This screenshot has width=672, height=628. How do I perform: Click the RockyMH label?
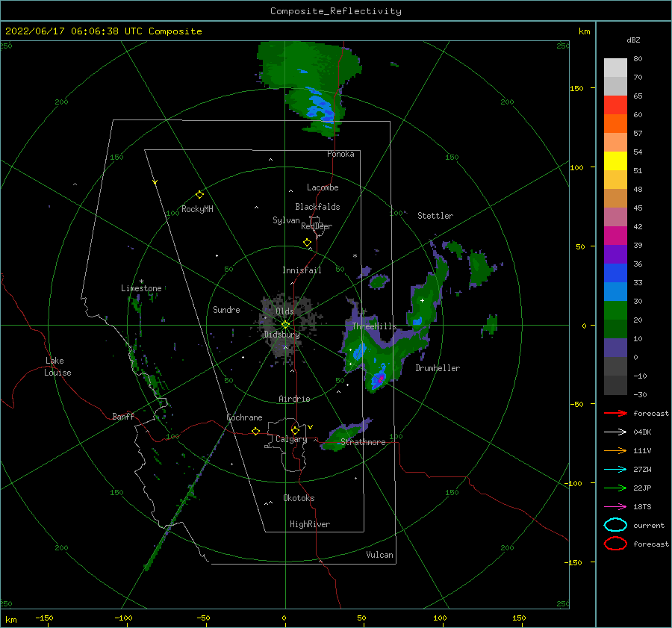click(x=197, y=209)
